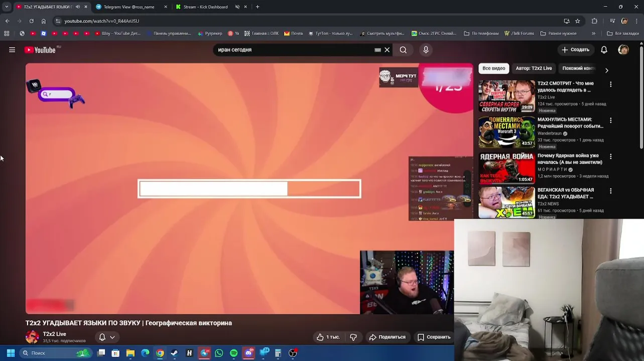644x361 pixels.
Task: Open the 'По телефонам' bookmarks folder
Action: [481, 34]
